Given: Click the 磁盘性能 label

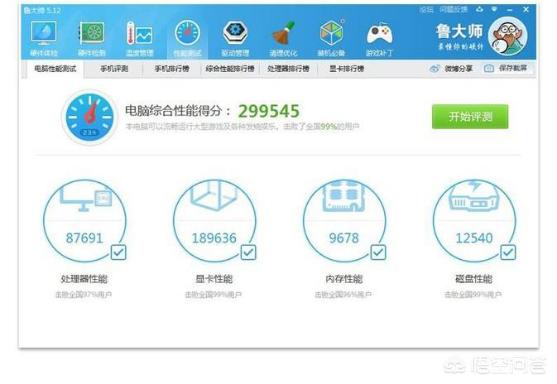Looking at the screenshot, I should [x=474, y=279].
